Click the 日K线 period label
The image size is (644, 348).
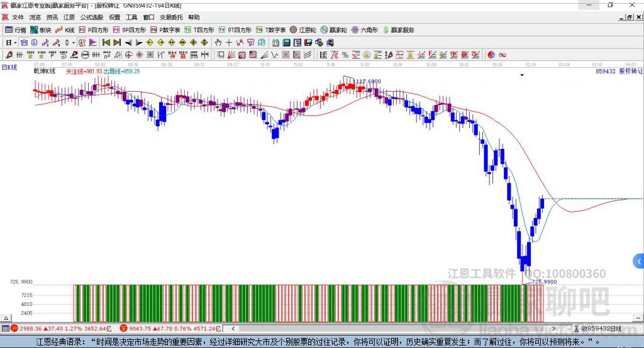9,67
